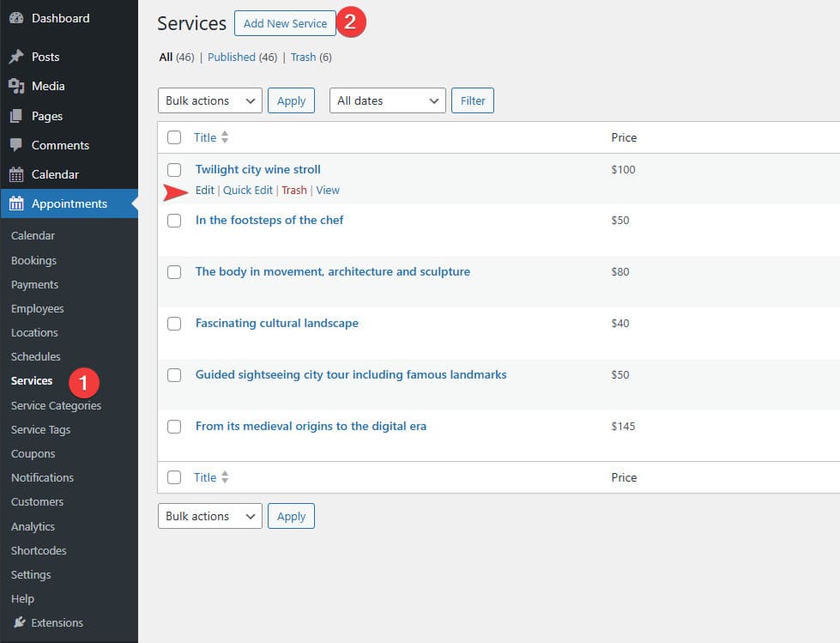Click the Extensions plug icon
Viewport: 840px width, 643px height.
point(19,622)
